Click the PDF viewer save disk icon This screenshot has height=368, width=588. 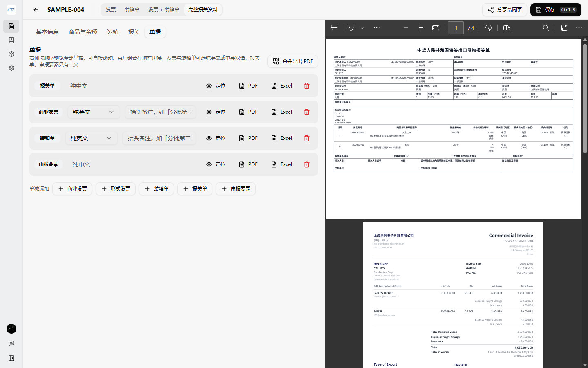564,28
